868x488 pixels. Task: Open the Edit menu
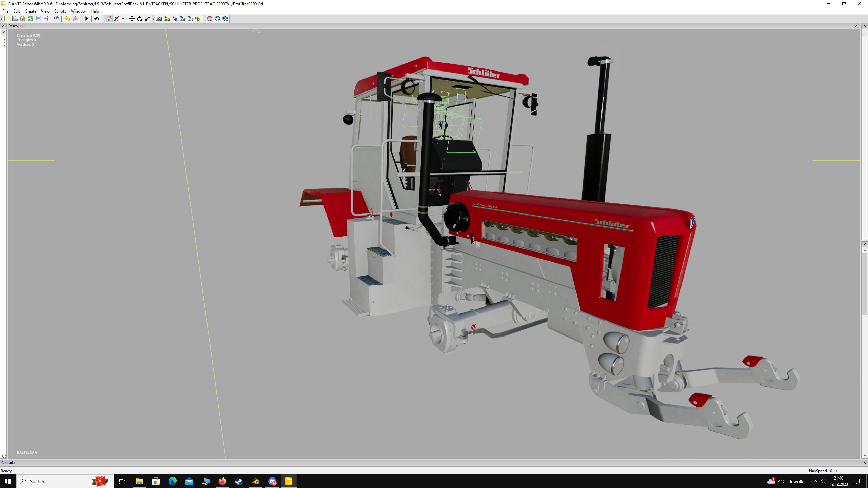[16, 11]
